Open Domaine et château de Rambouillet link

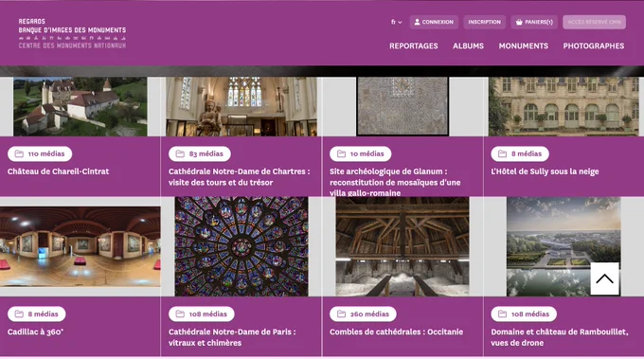[x=560, y=337]
